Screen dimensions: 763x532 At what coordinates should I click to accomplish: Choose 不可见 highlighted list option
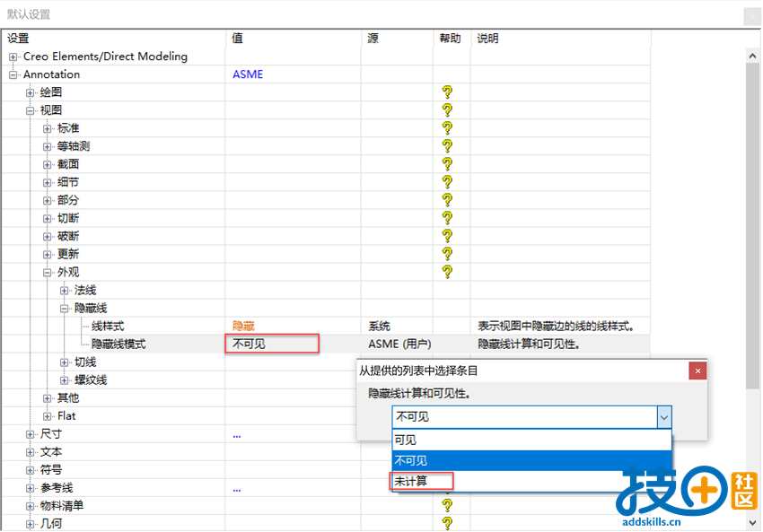(532, 460)
